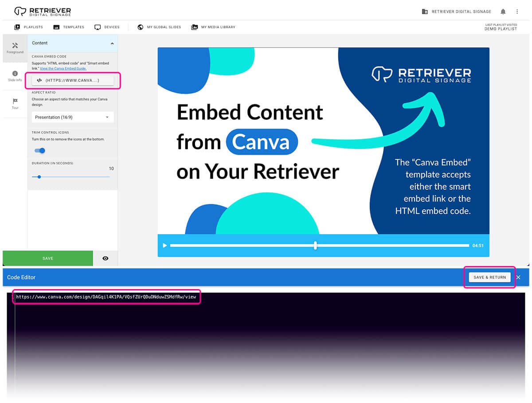Open the Slide Info panel

pyautogui.click(x=15, y=76)
